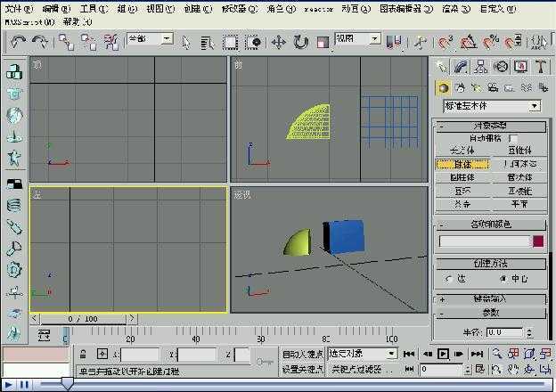This screenshot has height=392, width=556.
Task: Click the Use Pivot Point Center icon
Action: point(394,42)
